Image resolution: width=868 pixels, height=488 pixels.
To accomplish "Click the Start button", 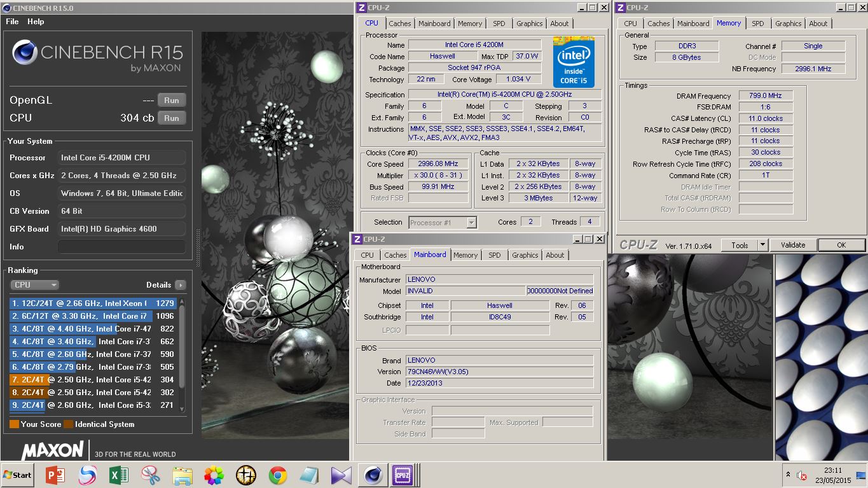I will 18,475.
